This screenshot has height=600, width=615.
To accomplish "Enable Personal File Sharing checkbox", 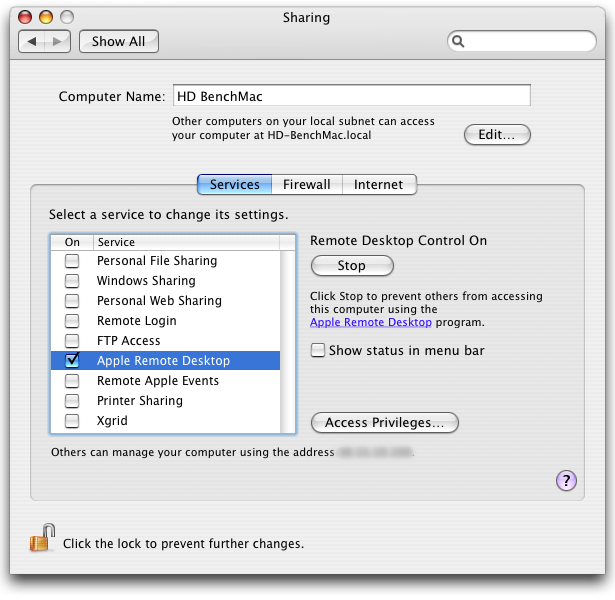I will point(72,261).
